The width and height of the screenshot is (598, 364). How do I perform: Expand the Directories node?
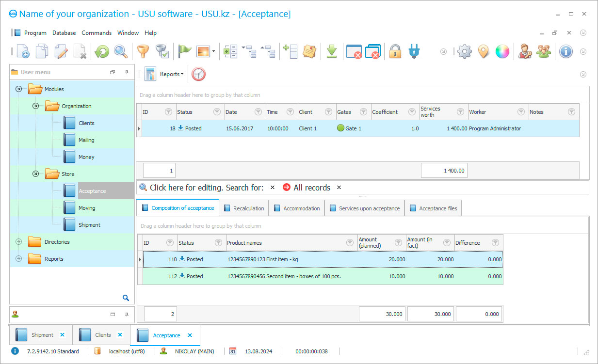click(18, 241)
